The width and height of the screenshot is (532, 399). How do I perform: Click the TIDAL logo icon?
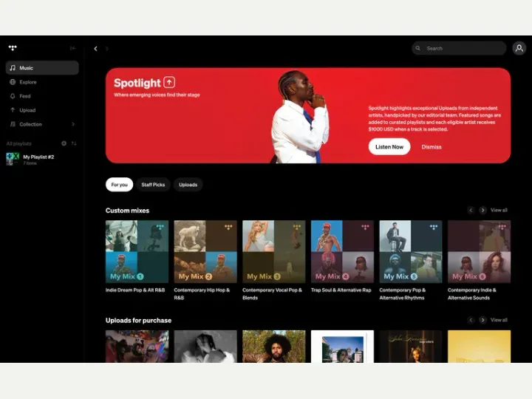13,48
